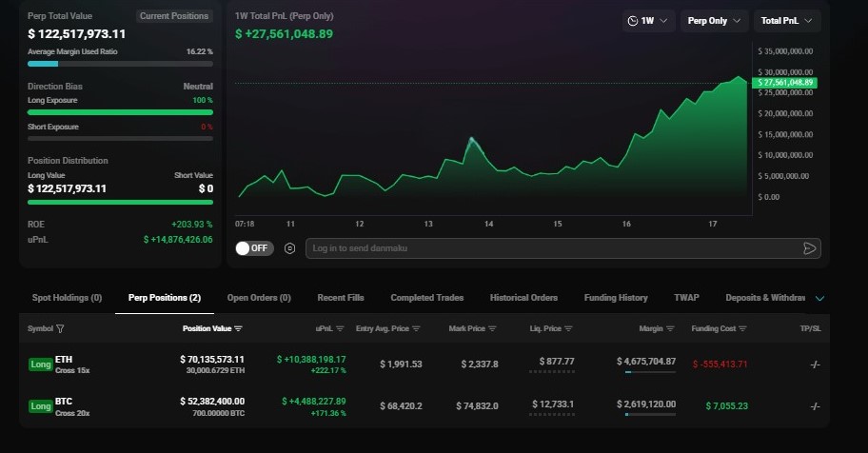This screenshot has width=868, height=453.
Task: Sort by Margin column icon
Action: 670,329
